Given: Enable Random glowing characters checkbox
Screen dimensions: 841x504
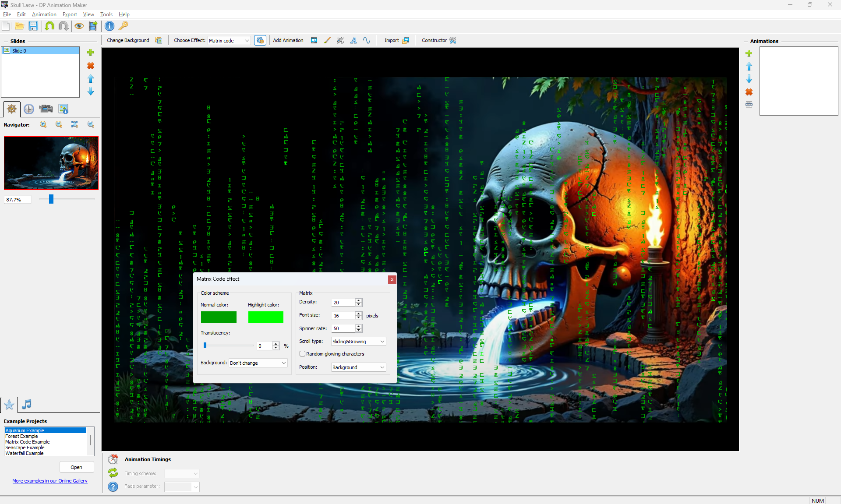Looking at the screenshot, I should [302, 354].
